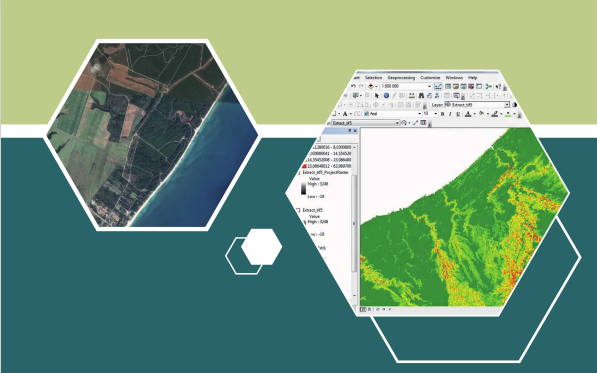
Task: Click the table of contents vertical scrollbar
Action: point(354,221)
